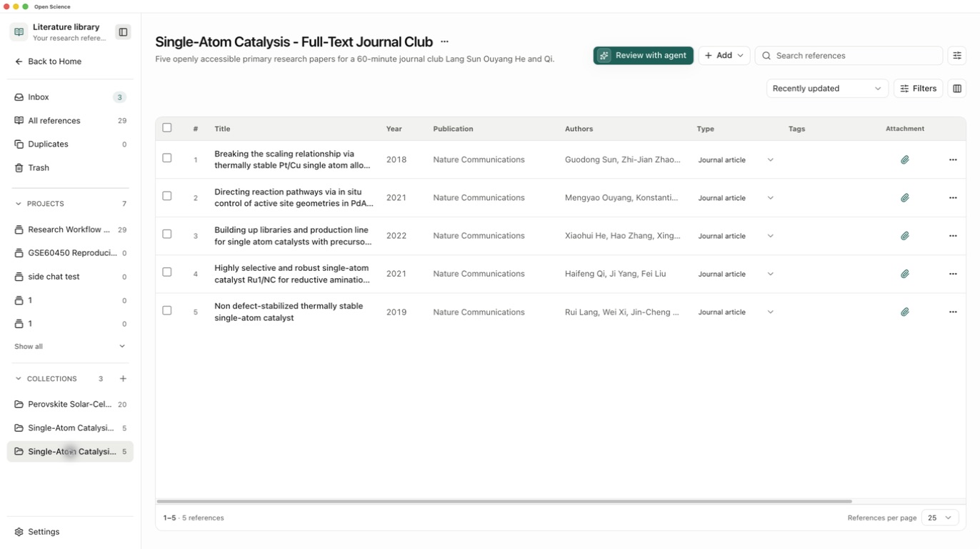Image resolution: width=980 pixels, height=549 pixels.
Task: Collapse the COLLECTIONS section
Action: (x=19, y=379)
